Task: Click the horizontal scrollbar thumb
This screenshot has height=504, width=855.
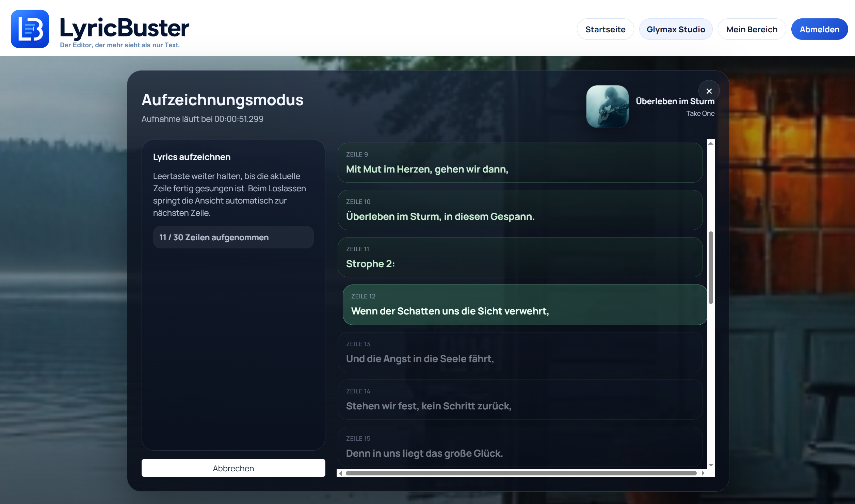Action: point(521,473)
